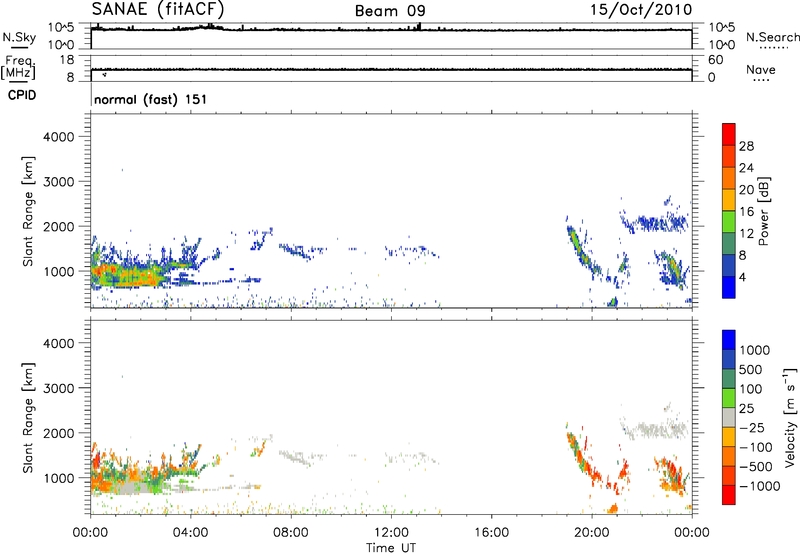Select the 2000 tick in the power panel
Viewport: 800px width, 554px height.
pos(58,226)
